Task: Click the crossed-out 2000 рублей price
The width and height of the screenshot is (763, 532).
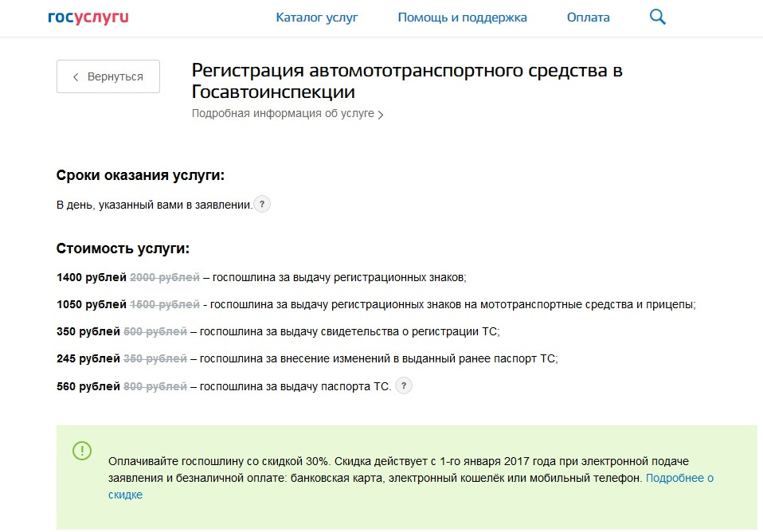Action: pos(165,277)
